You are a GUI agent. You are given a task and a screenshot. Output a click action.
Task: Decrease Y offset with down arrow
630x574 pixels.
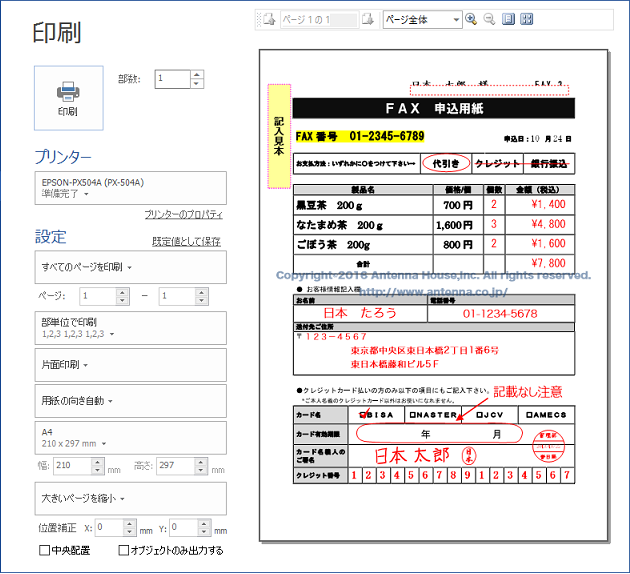coord(204,532)
